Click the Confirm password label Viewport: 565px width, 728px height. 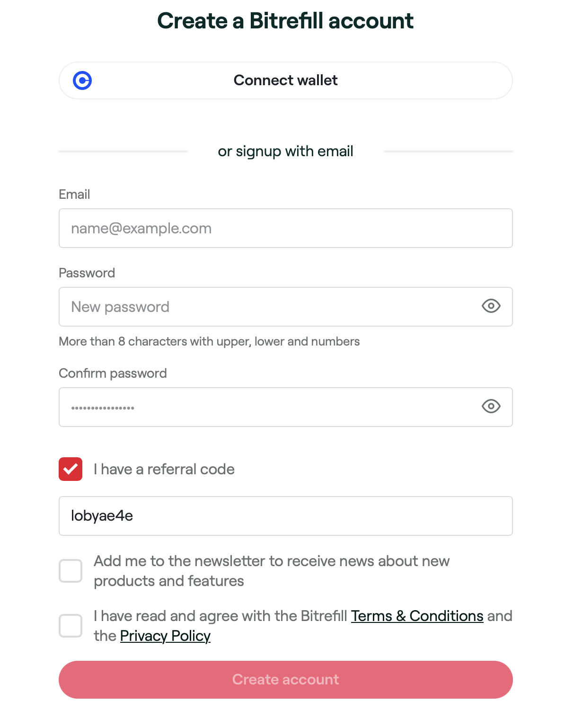[x=113, y=373]
